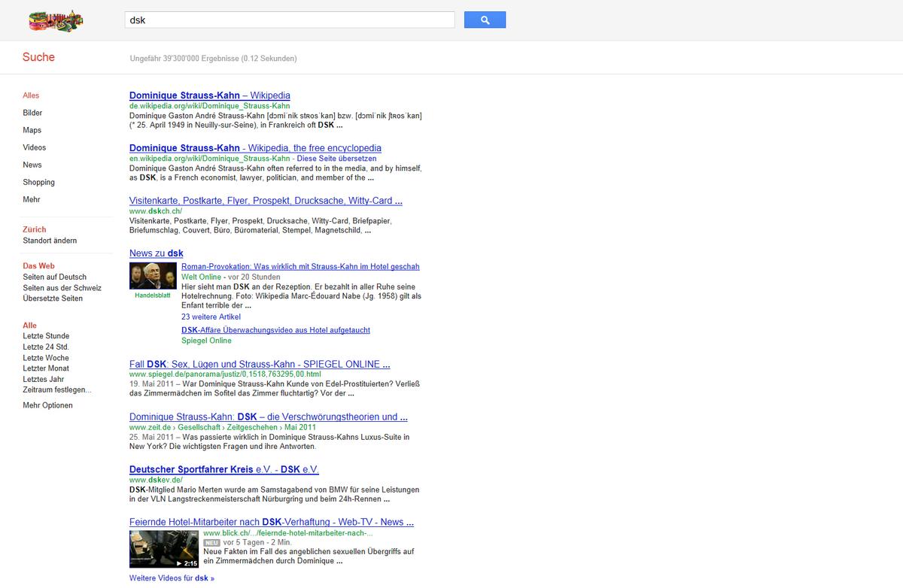
Task: Click the 'www.dskev.de/' green URL
Action: (x=156, y=480)
